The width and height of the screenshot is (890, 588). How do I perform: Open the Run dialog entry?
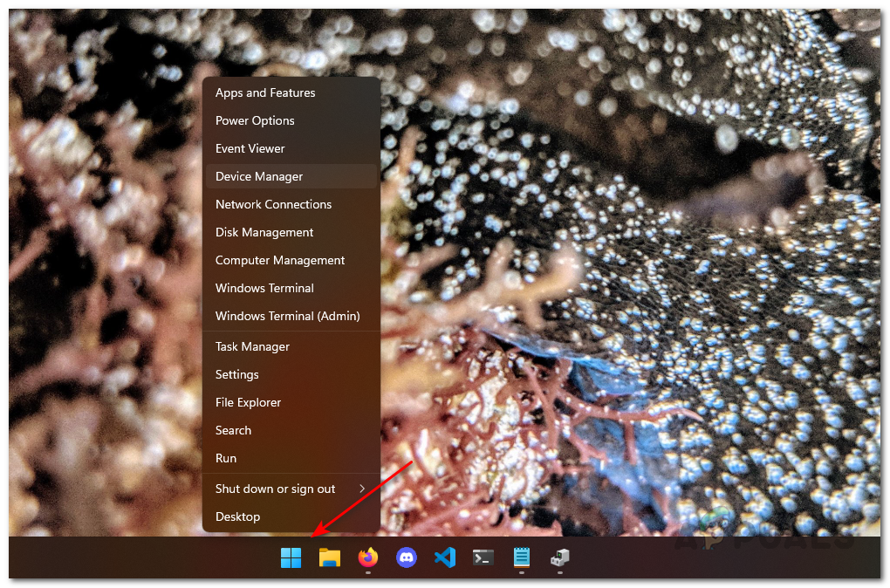(x=291, y=458)
